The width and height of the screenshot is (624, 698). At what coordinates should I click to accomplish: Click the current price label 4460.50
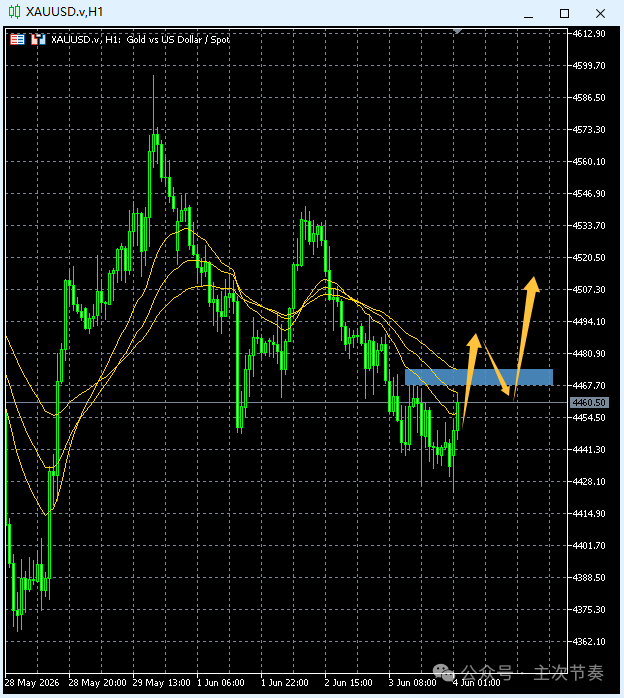[589, 402]
